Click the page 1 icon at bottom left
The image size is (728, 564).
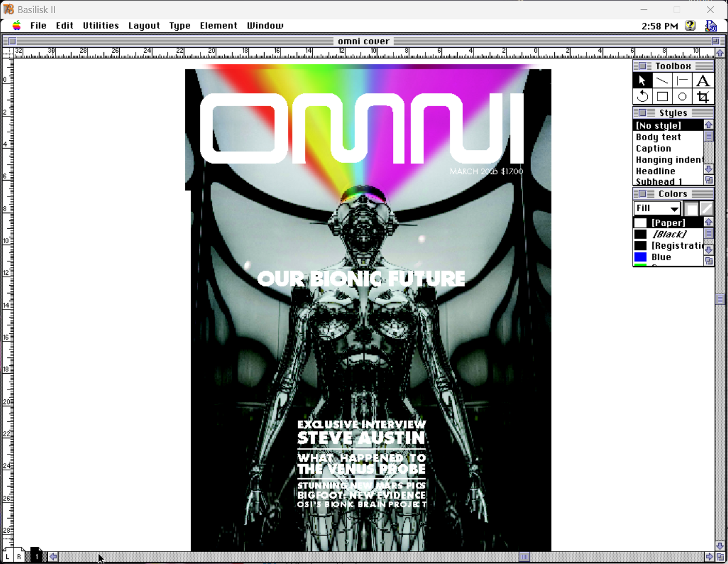coord(36,556)
